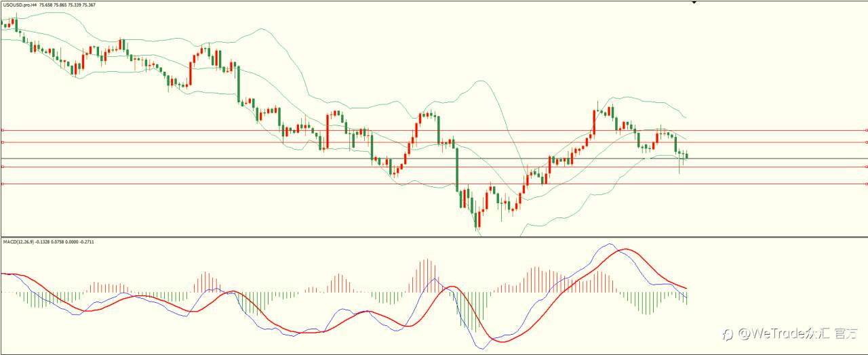The width and height of the screenshot is (868, 355).
Task: Click the black chart shift triangle marker
Action: [x=694, y=3]
